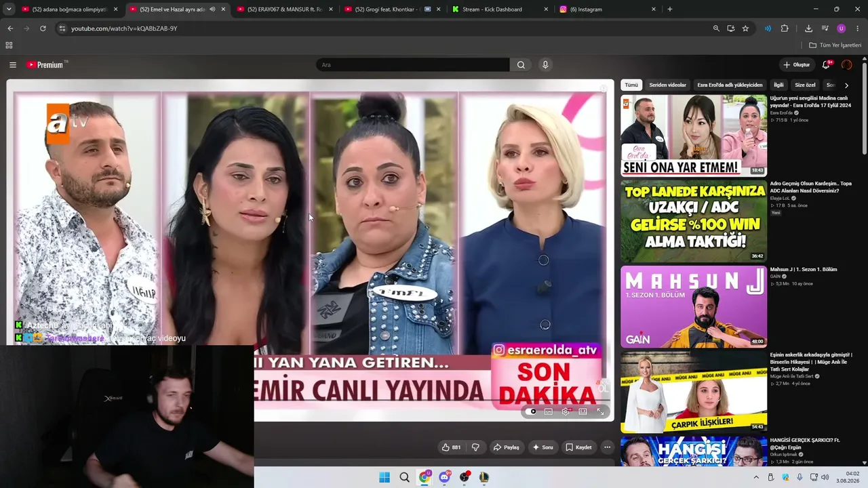Switch to the Grogi feat. Khontkar tab
This screenshot has height=488, width=868.
[392, 9]
